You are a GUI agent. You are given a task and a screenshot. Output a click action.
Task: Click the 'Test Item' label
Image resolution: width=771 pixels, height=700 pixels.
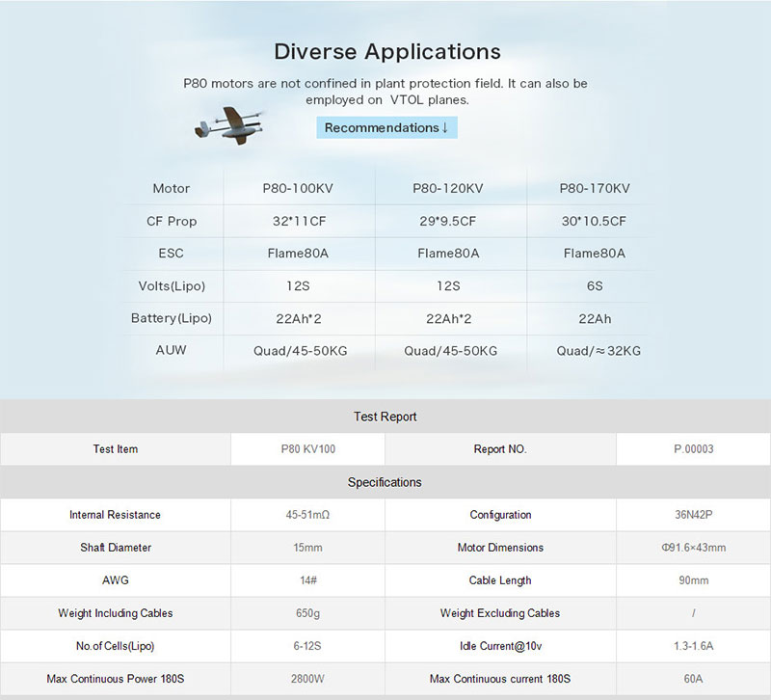[116, 449]
